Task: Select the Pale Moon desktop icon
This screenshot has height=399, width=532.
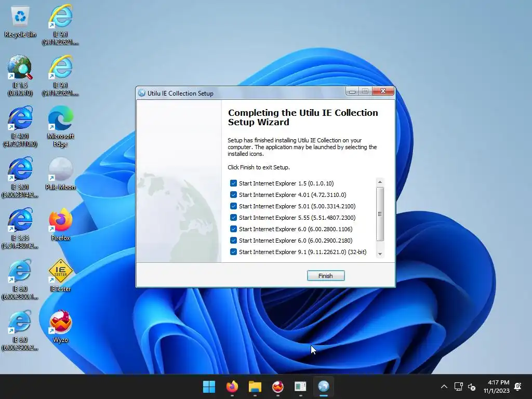Action: pyautogui.click(x=60, y=174)
